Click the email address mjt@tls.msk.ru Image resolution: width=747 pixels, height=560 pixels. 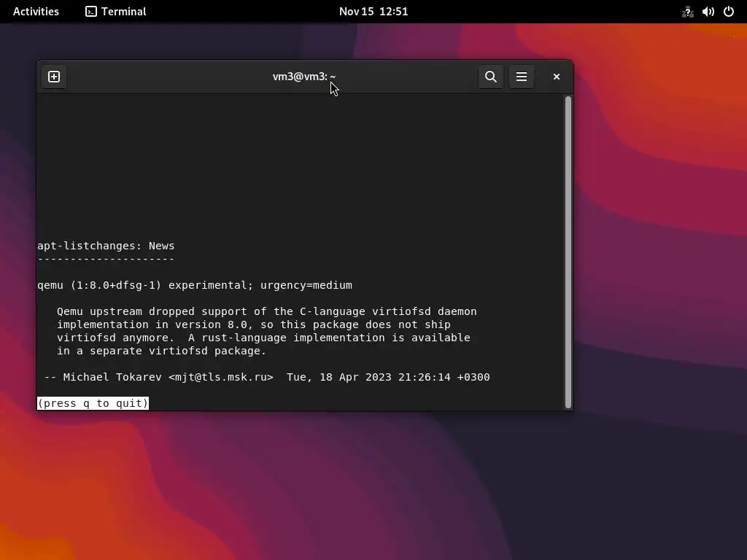tap(221, 377)
